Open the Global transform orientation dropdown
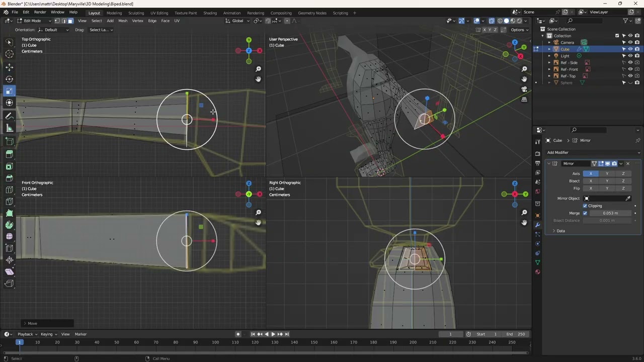This screenshot has height=362, width=644. pyautogui.click(x=237, y=21)
